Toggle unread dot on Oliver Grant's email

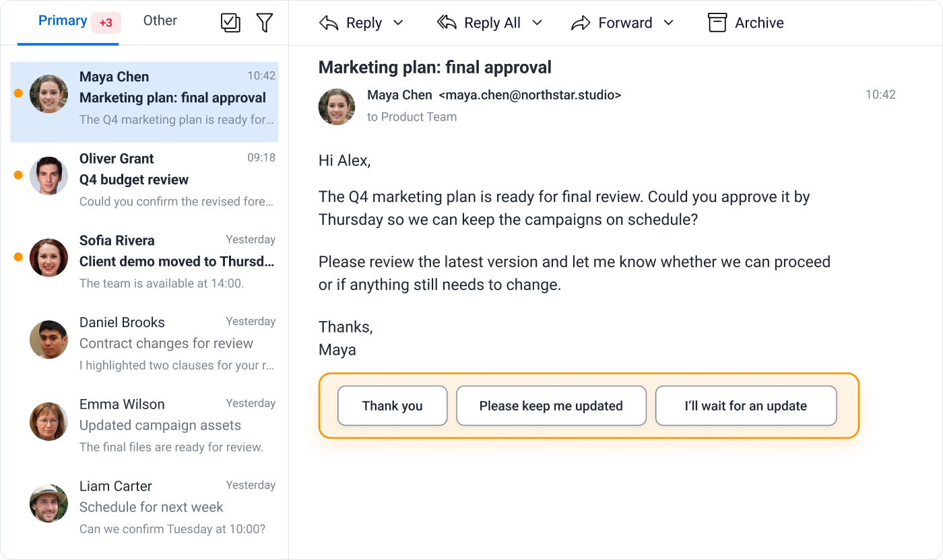tap(18, 175)
